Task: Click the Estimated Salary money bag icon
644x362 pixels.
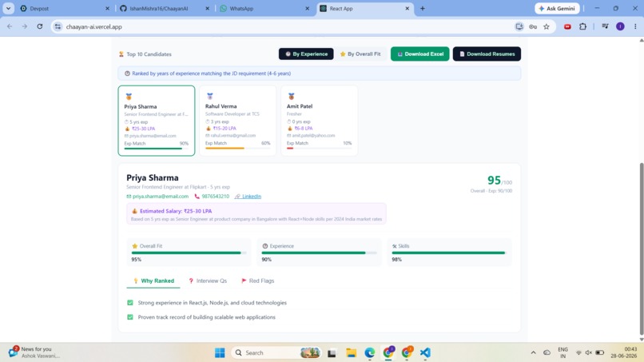Action: tap(134, 211)
